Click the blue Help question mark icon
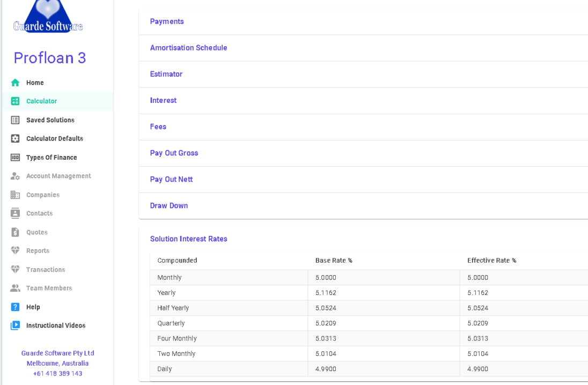The image size is (588, 385). 15,307
